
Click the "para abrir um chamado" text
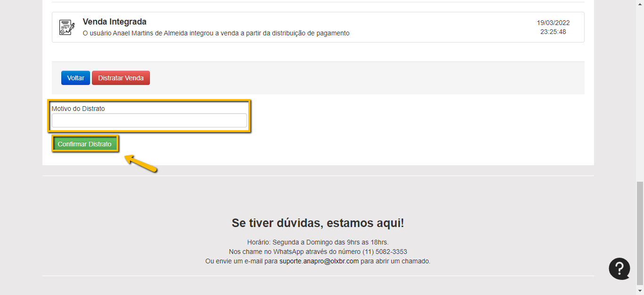[395, 261]
